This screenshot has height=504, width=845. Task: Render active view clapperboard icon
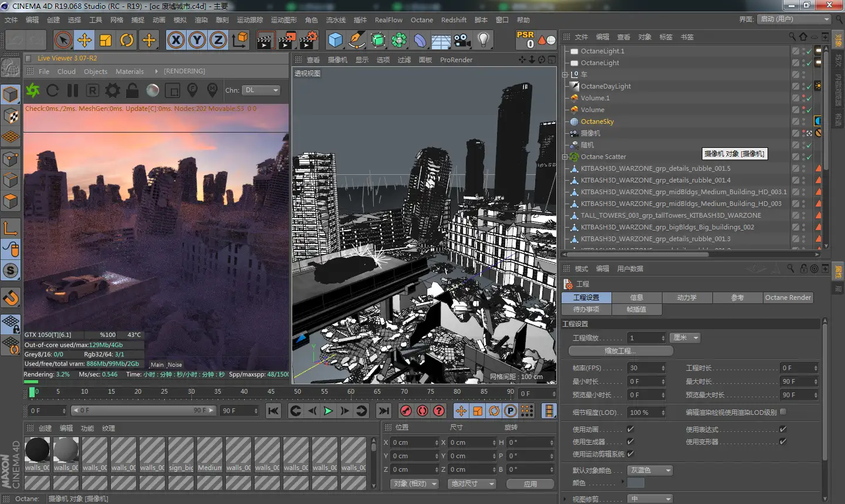265,40
